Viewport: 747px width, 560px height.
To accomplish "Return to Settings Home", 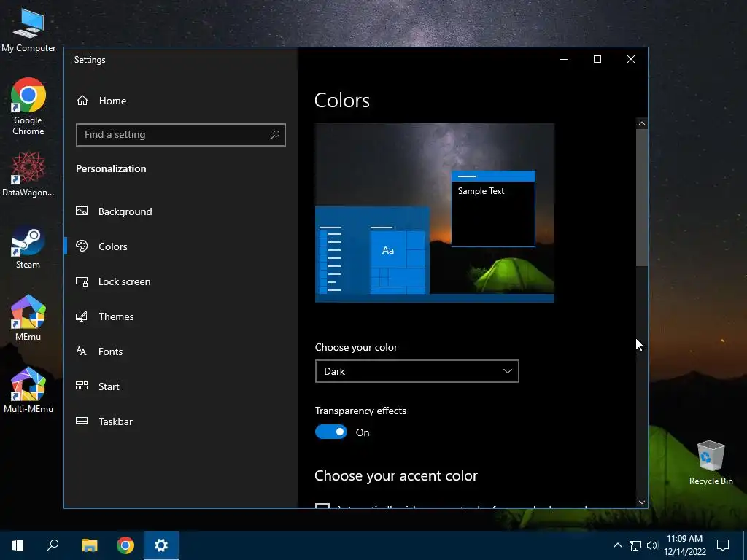I will [x=112, y=101].
